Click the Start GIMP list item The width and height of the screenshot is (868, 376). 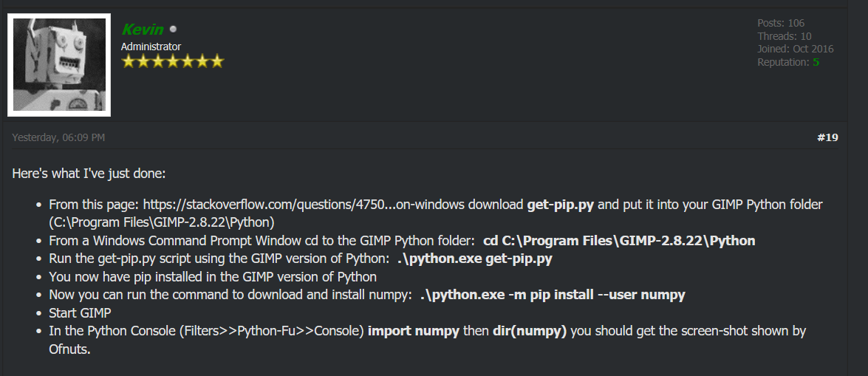pos(81,313)
